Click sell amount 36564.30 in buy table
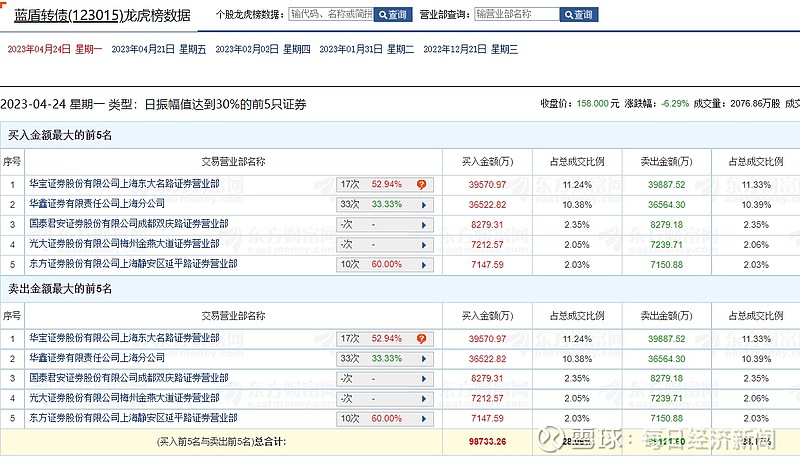800x464 pixels. point(666,205)
